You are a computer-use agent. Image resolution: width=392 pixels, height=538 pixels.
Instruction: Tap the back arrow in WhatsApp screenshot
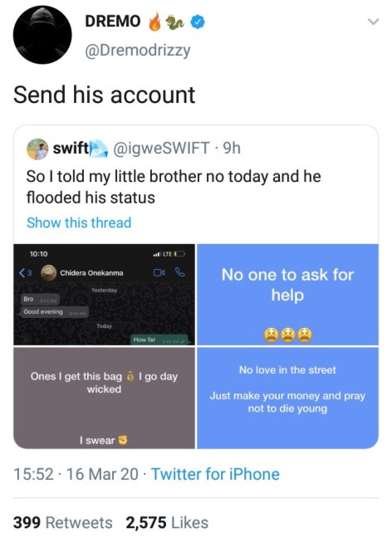[x=22, y=273]
